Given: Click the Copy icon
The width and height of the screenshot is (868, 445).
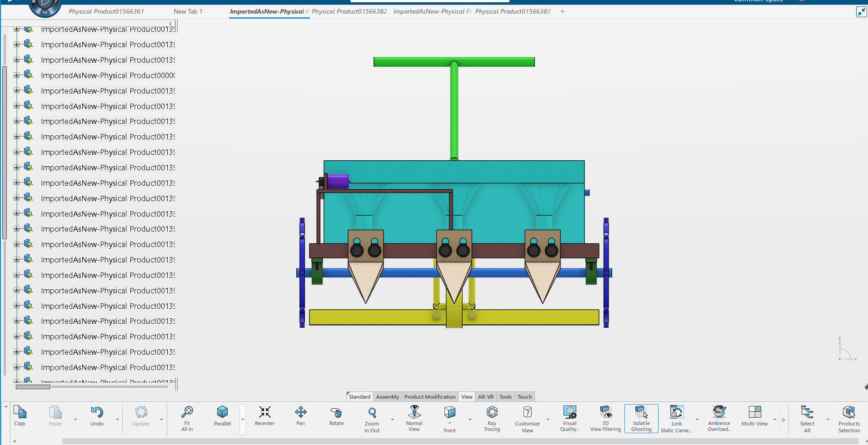Looking at the screenshot, I should pos(20,412).
